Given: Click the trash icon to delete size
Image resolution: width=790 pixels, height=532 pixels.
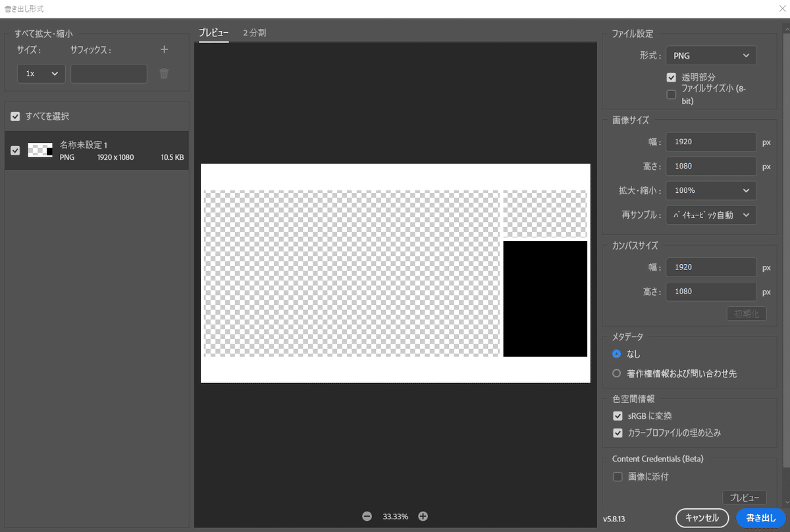Looking at the screenshot, I should (x=164, y=73).
